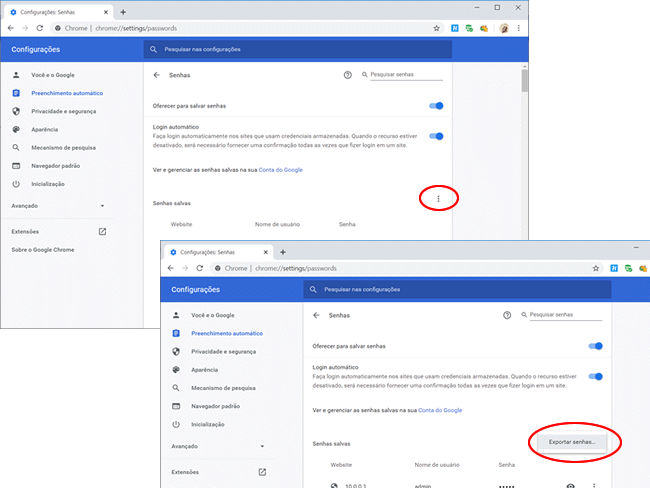
Task: Open the Chrome menu in the upper window
Action: coord(518,28)
